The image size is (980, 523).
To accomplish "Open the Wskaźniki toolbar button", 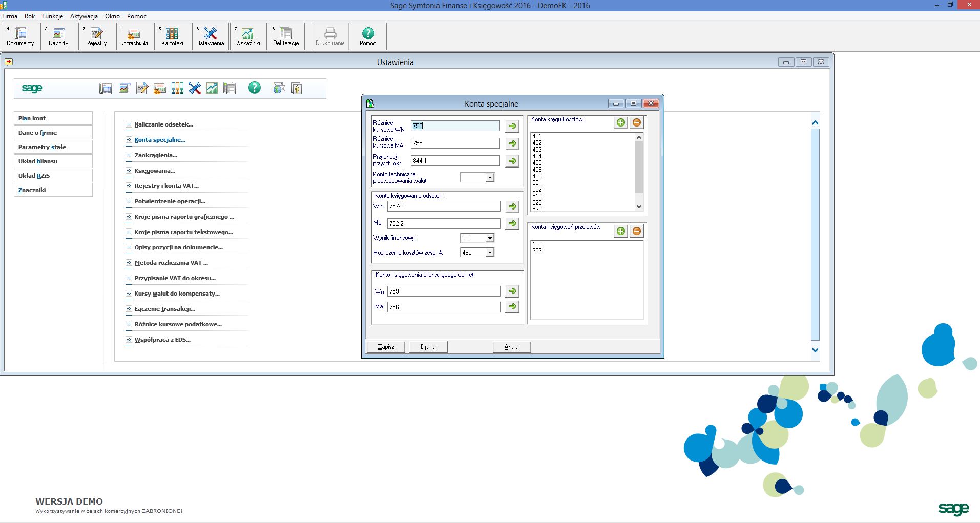I will tap(248, 36).
